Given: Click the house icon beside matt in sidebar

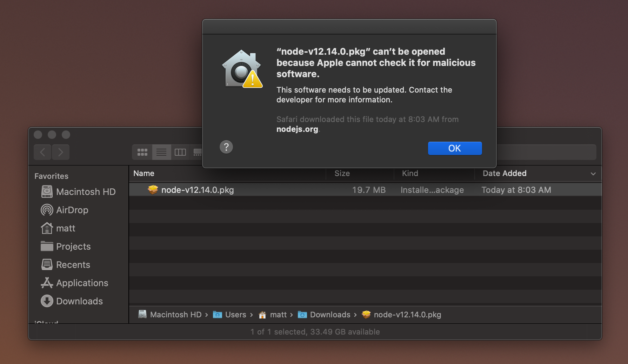Looking at the screenshot, I should click(x=47, y=228).
